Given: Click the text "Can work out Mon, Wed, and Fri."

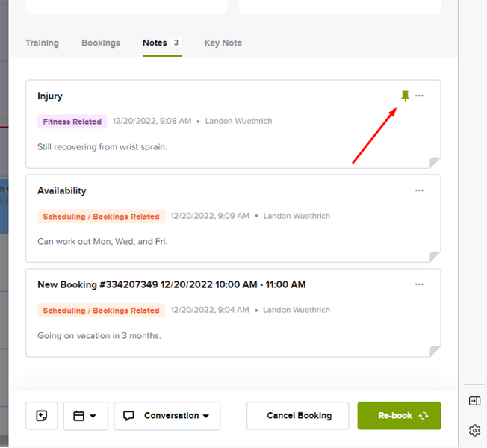Looking at the screenshot, I should 102,241.
